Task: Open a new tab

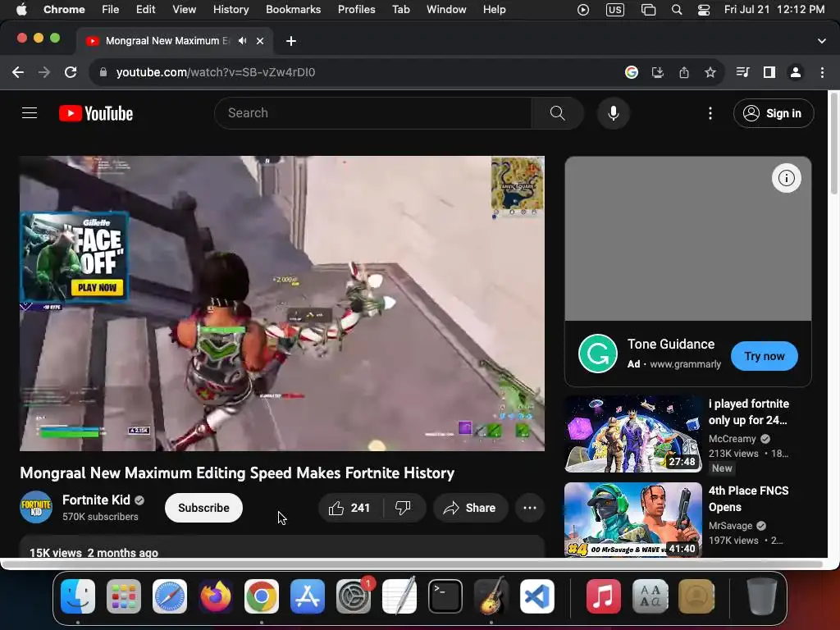Action: pos(291,41)
